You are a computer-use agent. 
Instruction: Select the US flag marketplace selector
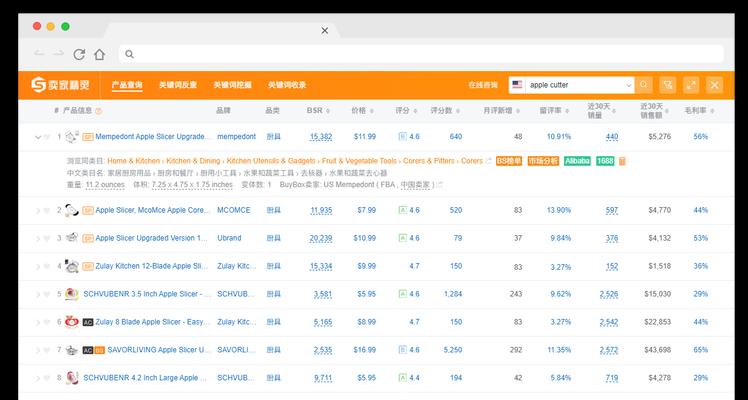tap(517, 85)
